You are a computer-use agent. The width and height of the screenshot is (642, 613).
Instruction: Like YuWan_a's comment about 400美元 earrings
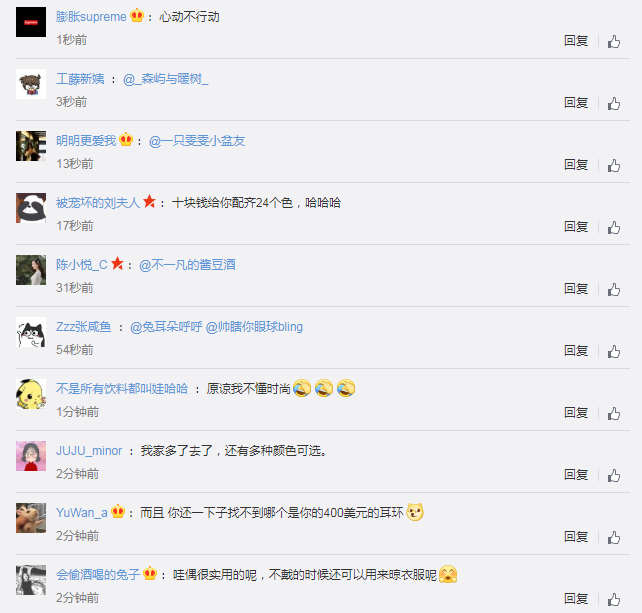[614, 537]
